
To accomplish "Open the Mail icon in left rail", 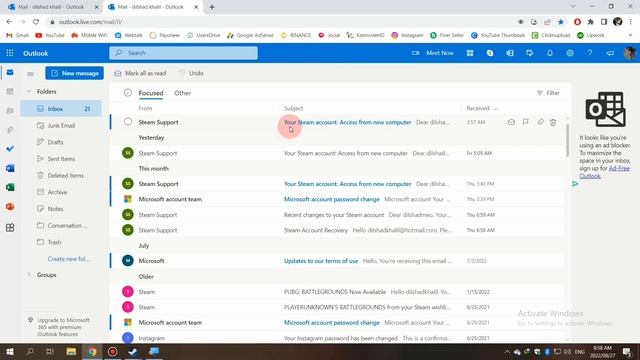I will (x=10, y=73).
